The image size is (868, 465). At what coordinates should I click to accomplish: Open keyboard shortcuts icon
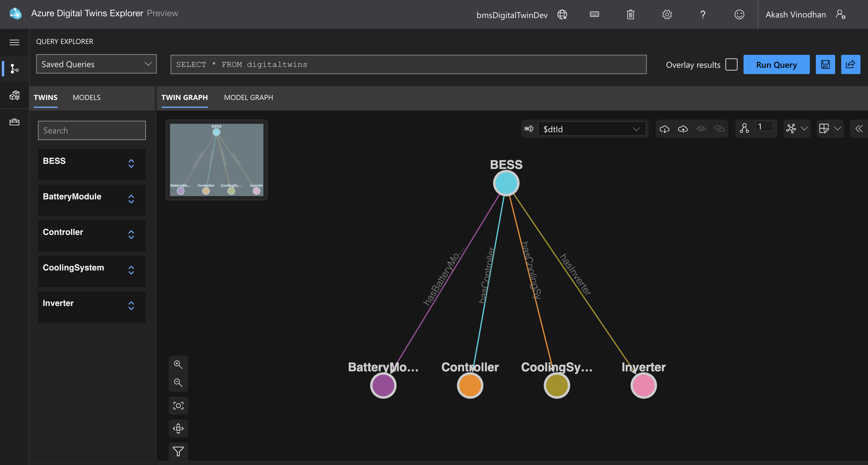point(594,14)
